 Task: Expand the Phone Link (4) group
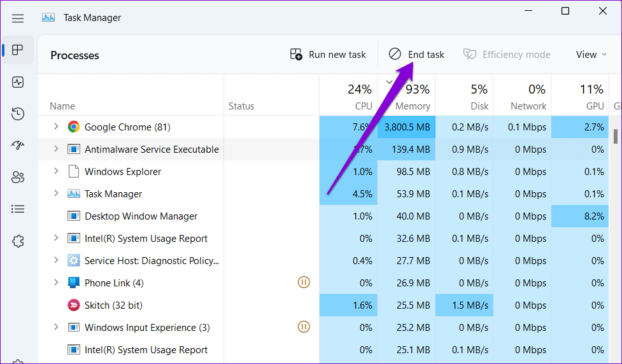[x=56, y=283]
